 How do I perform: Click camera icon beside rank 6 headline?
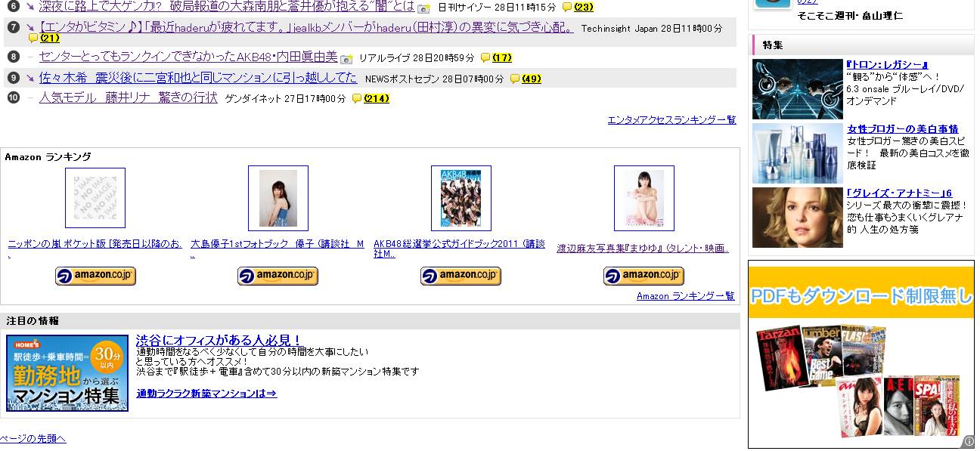click(423, 8)
